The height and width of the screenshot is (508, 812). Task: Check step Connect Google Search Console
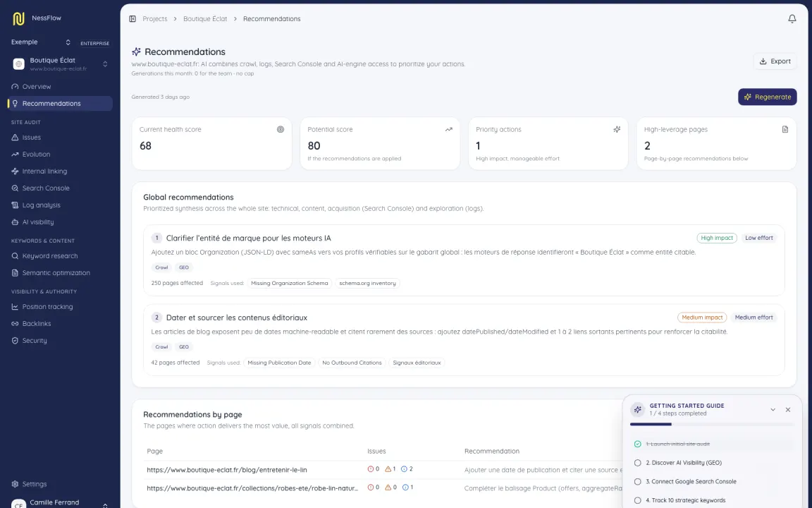pos(637,482)
